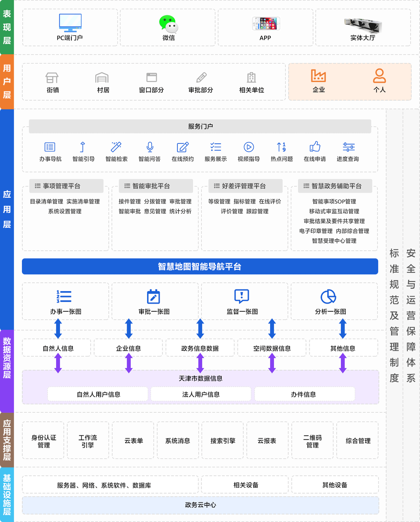Open the 进度查询 sliders icon
Screen dimensions: 420x522
[349, 147]
